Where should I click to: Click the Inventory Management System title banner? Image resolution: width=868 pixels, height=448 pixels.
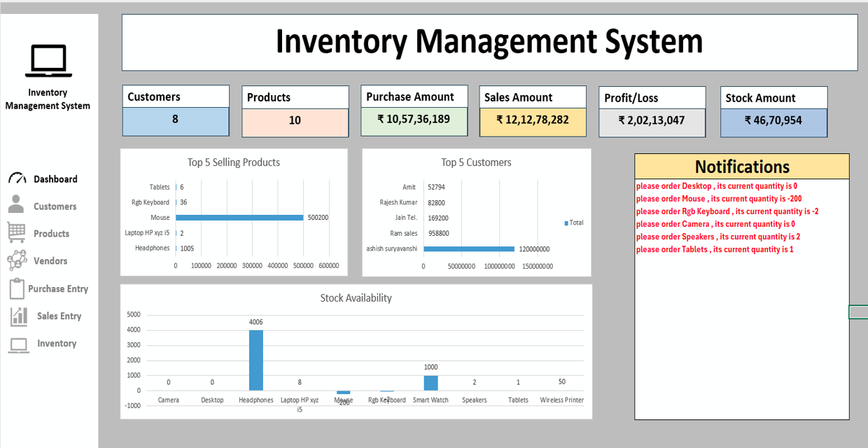click(x=489, y=42)
